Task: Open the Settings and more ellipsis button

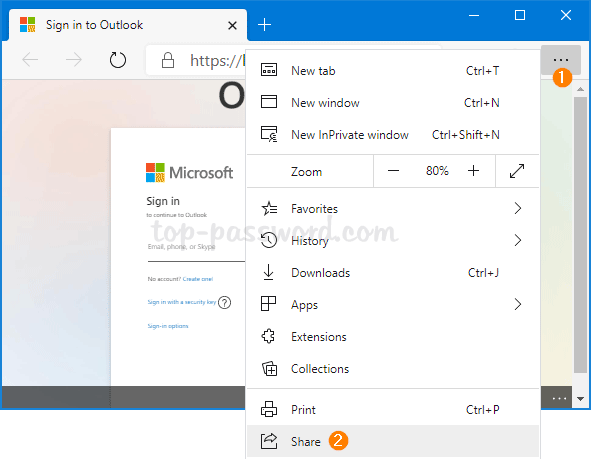Action: click(560, 60)
